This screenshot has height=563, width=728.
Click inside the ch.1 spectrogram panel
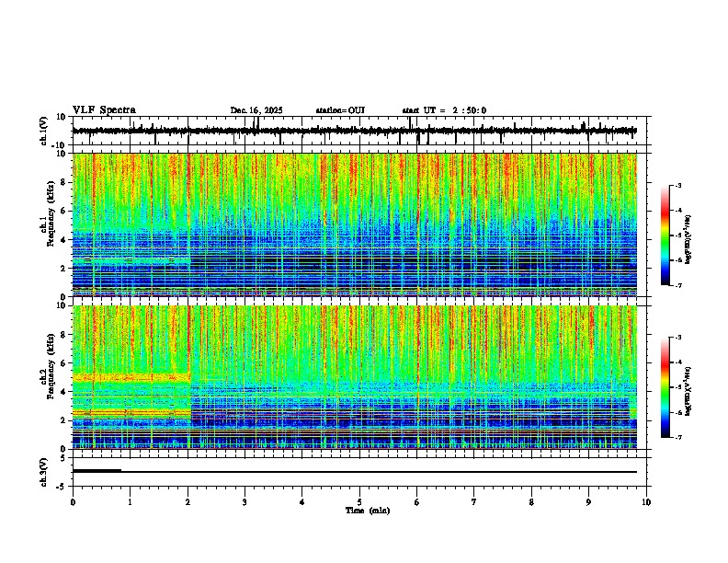355,224
